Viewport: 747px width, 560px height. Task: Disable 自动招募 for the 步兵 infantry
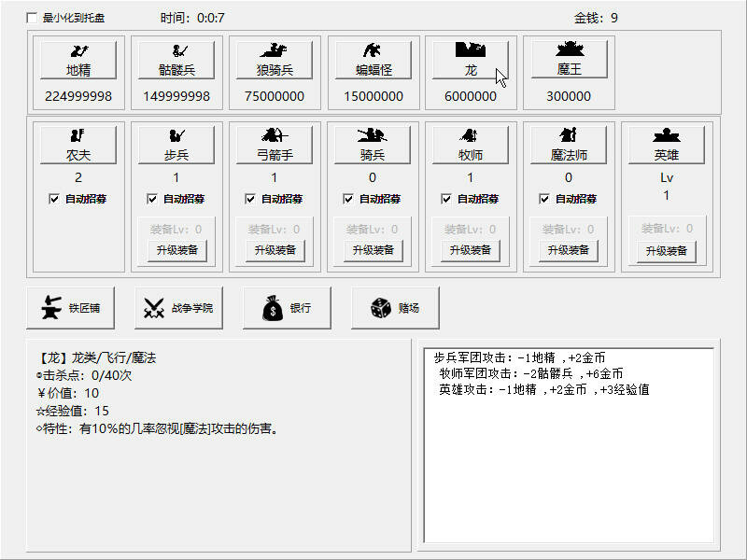coord(152,198)
